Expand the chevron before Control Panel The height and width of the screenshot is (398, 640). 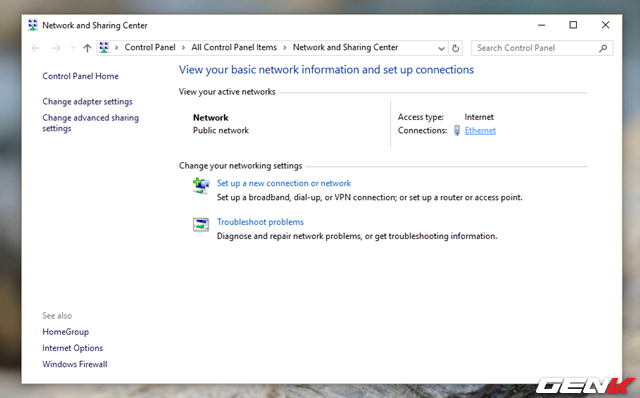click(x=116, y=48)
